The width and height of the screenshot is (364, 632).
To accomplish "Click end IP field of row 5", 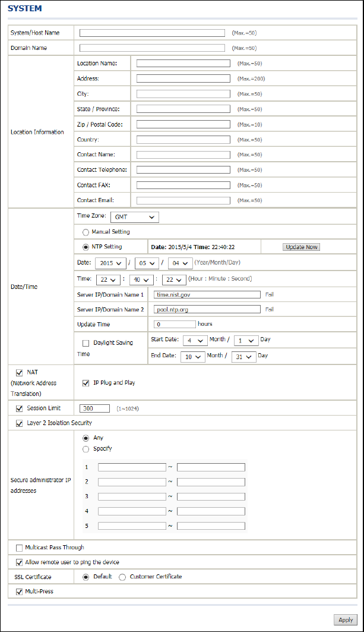I will [x=211, y=526].
